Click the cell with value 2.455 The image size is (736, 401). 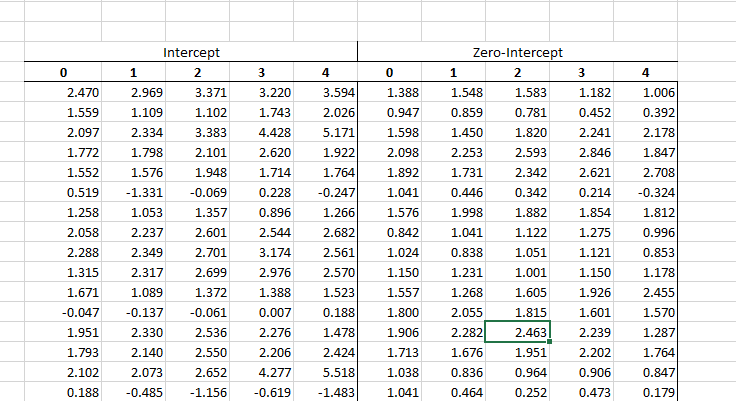[x=645, y=293]
